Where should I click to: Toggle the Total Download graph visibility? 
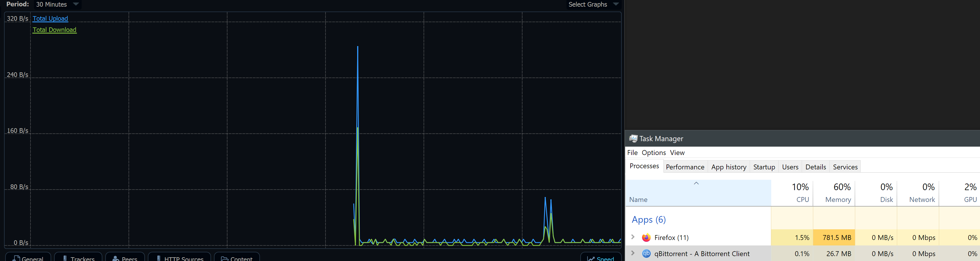click(x=54, y=30)
